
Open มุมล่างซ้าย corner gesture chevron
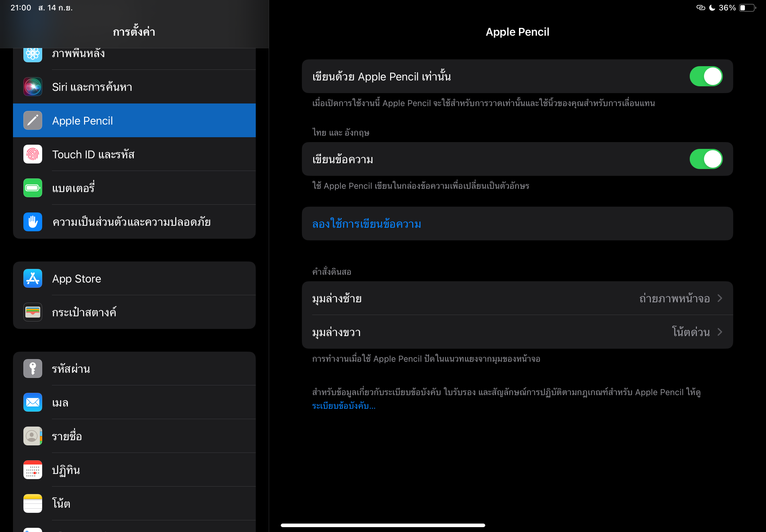point(720,298)
